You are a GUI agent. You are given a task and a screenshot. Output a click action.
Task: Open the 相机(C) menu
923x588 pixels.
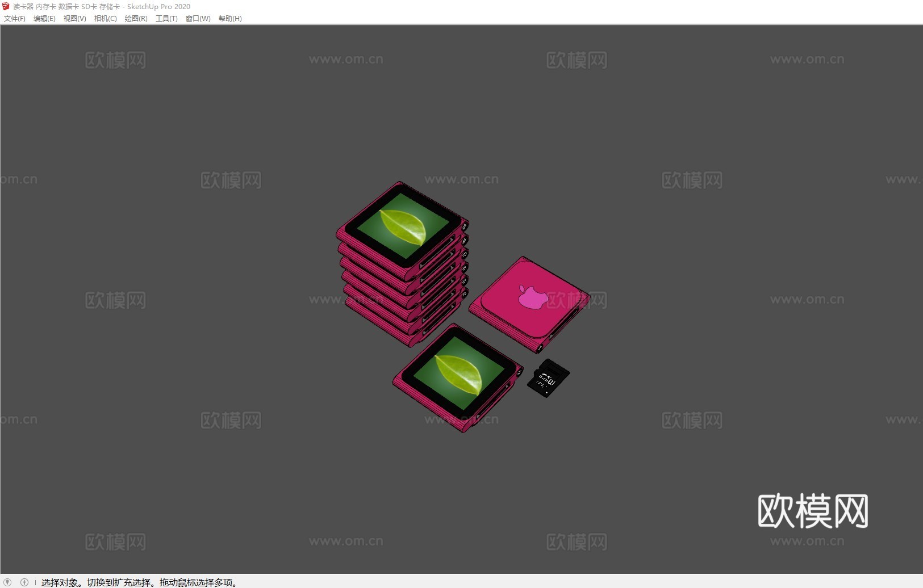[x=106, y=19]
